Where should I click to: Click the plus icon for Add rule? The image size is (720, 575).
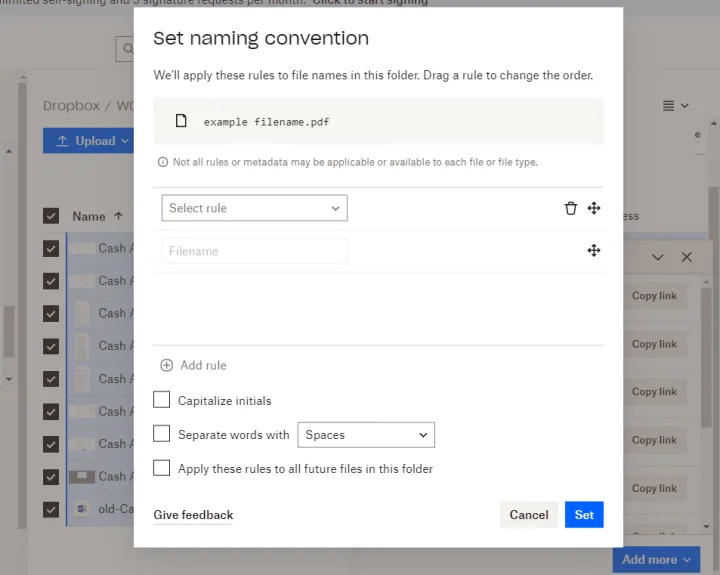coord(167,366)
